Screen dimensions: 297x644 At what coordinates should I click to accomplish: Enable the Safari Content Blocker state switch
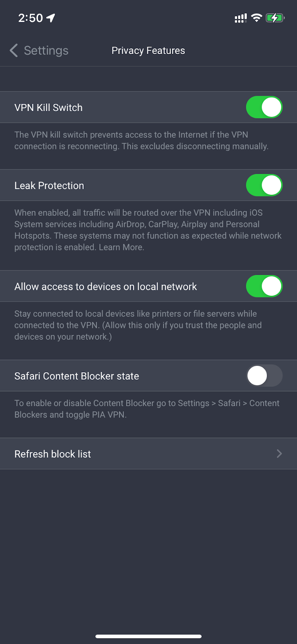[x=264, y=376]
